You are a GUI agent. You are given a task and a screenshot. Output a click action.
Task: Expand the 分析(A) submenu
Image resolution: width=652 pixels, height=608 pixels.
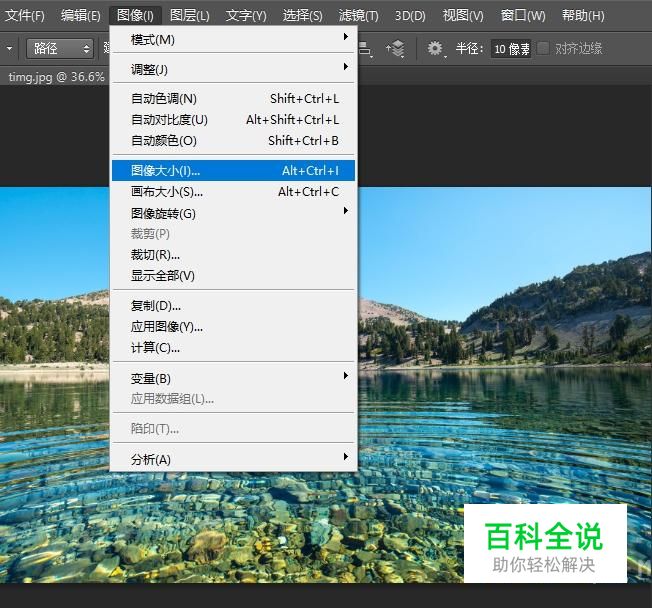[233, 459]
